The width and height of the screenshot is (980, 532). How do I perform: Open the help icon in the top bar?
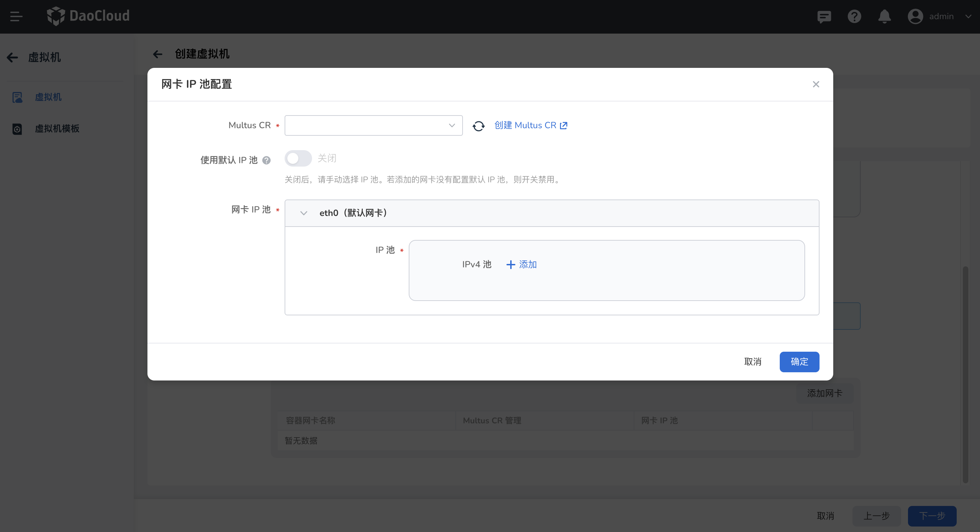[854, 16]
